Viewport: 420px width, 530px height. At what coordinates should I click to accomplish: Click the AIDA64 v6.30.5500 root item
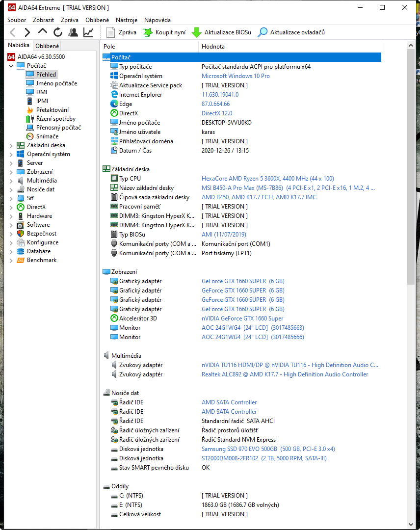pyautogui.click(x=36, y=57)
